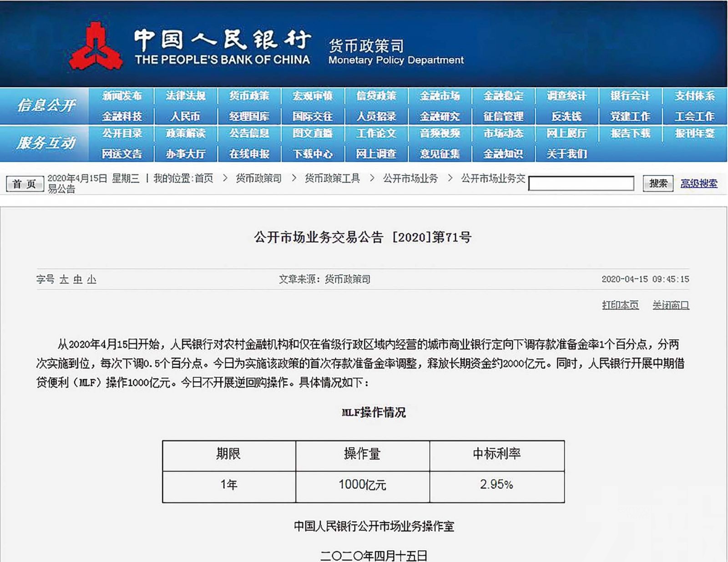The height and width of the screenshot is (562, 728).
Task: Open 法律法规 menu item
Action: 186,96
